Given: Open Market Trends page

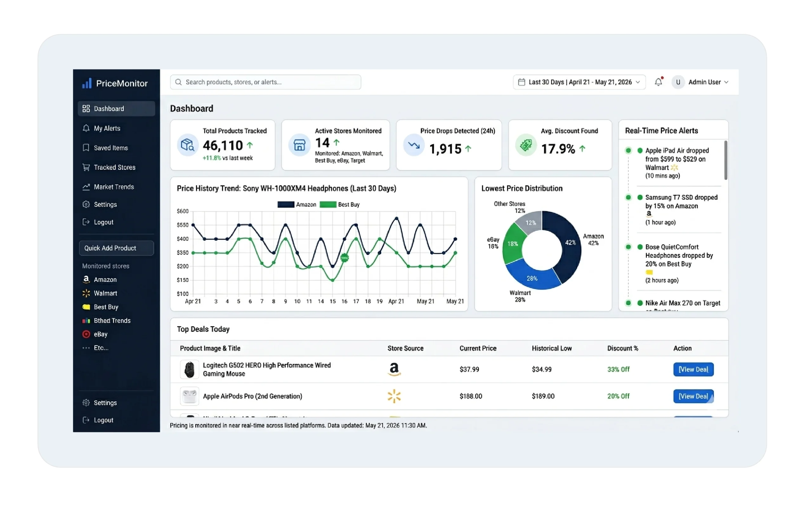Looking at the screenshot, I should click(116, 187).
